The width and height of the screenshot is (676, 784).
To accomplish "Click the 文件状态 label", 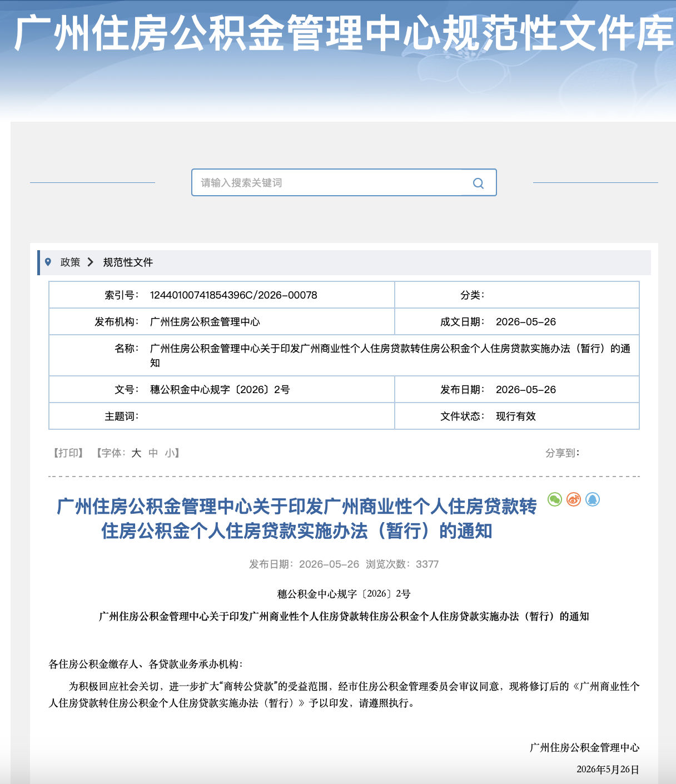I will coord(463,416).
